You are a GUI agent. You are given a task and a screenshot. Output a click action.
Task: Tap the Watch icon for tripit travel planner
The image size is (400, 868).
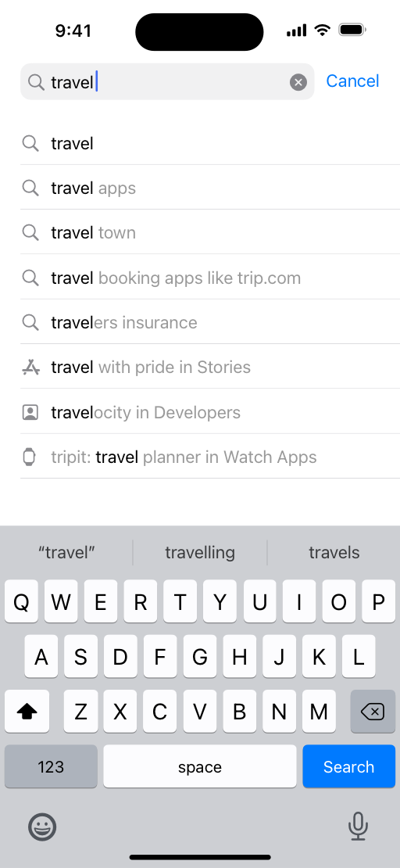(30, 457)
